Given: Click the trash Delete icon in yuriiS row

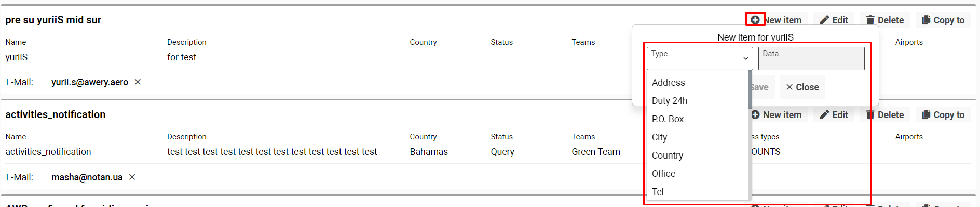Looking at the screenshot, I should pyautogui.click(x=870, y=20).
